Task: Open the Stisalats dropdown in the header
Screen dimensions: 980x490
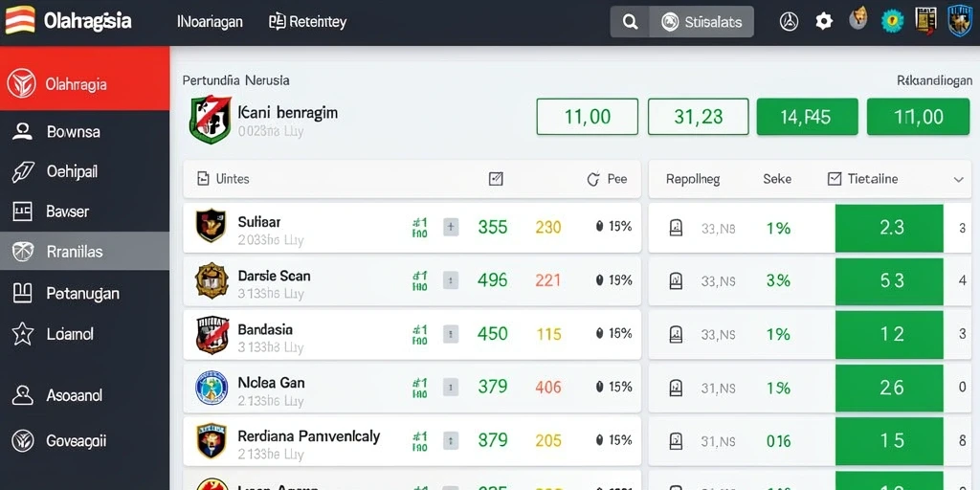Action: click(702, 23)
